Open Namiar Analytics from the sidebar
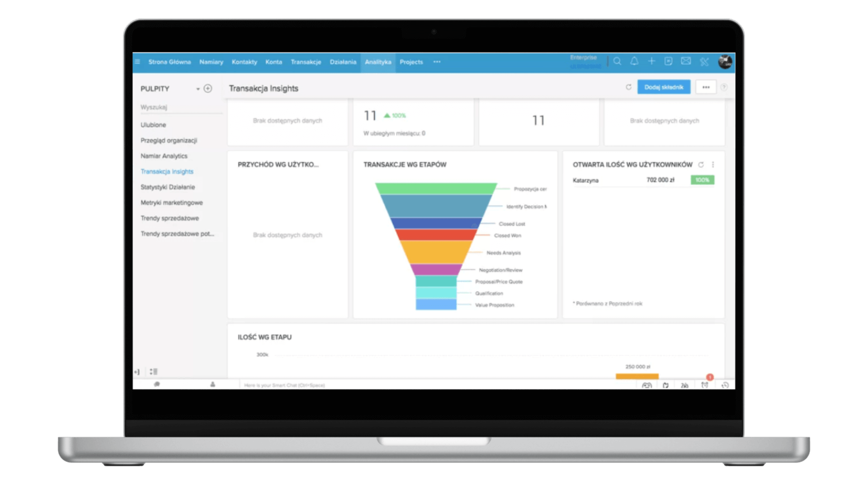 point(164,156)
